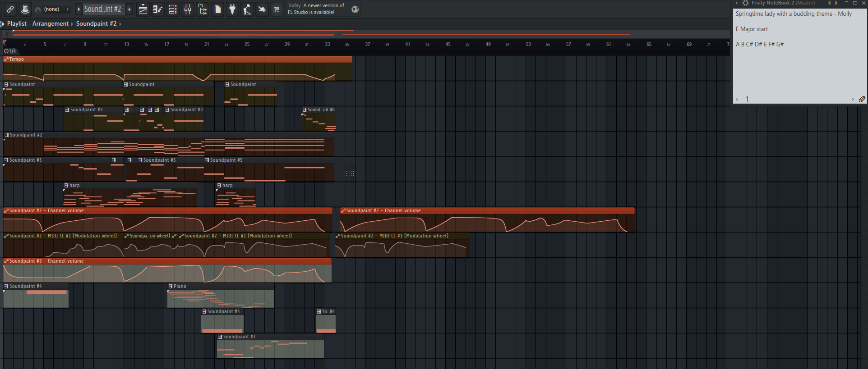Screen dimensions: 868x369
Task: Open the Browser tree-view icon
Action: [x=203, y=9]
